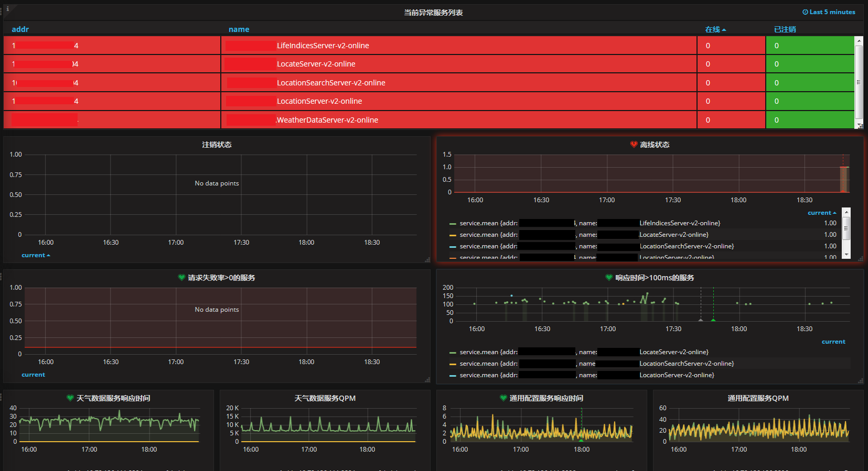Open the 天气数据服务QPM panel title menu
868x471 pixels.
pos(325,398)
